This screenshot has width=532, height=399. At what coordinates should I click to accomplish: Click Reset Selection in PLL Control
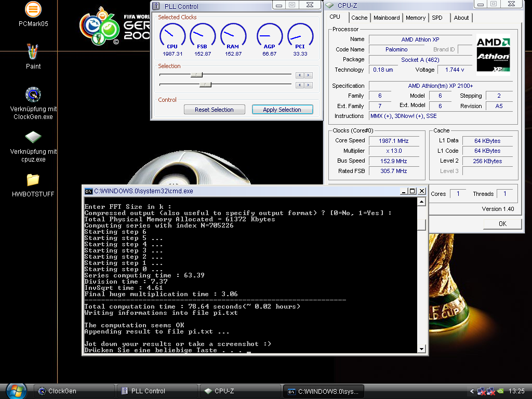pos(214,110)
